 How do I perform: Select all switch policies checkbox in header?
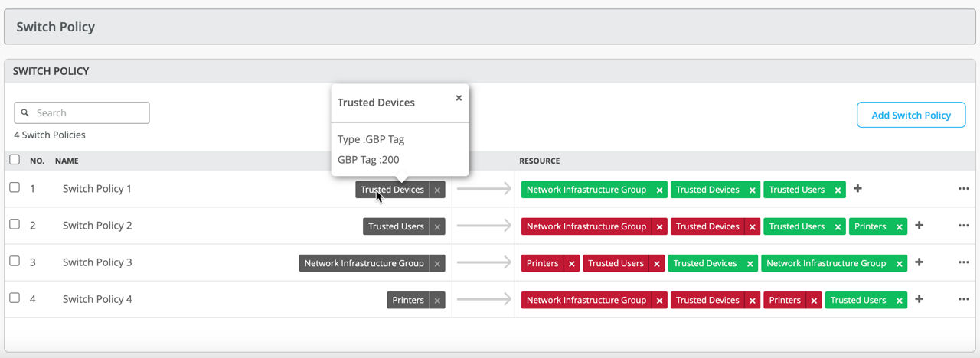pos(15,160)
